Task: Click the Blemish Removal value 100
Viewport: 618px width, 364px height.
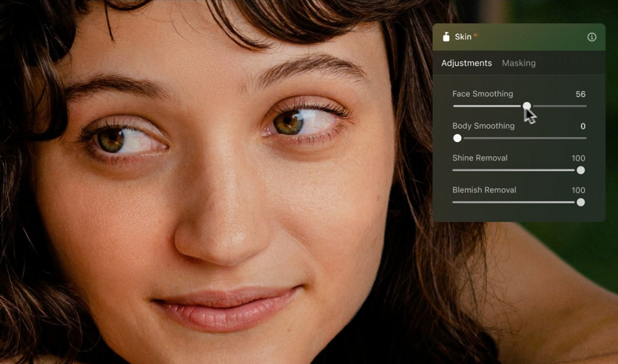Action: pos(578,190)
